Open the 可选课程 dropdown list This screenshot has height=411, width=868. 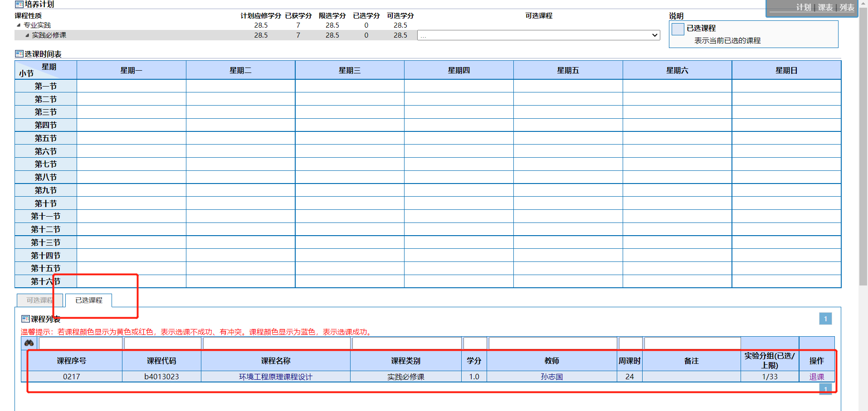pyautogui.click(x=538, y=35)
